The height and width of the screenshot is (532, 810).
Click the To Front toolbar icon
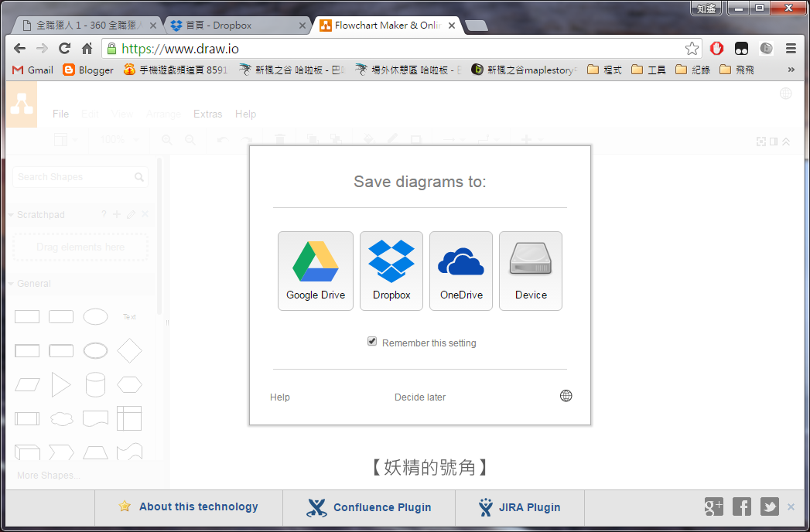pos(312,140)
